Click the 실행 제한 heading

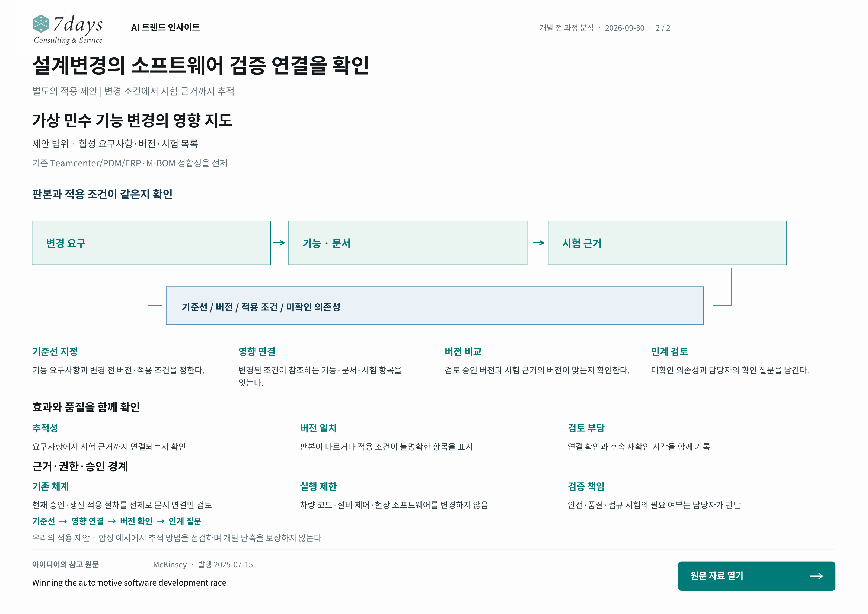(318, 486)
